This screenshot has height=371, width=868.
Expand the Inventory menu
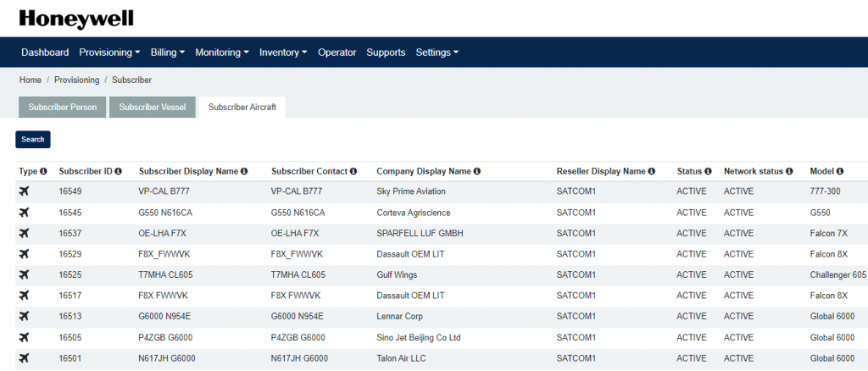tap(283, 53)
